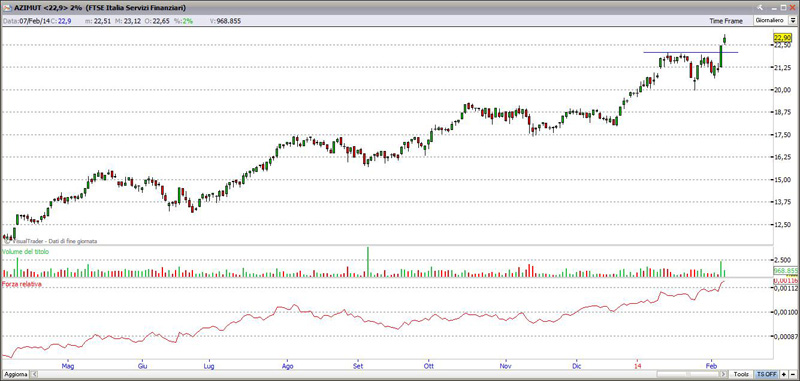Click the Data:07/Feb/14 field
Viewport: 800px width, 381px height.
(x=27, y=21)
